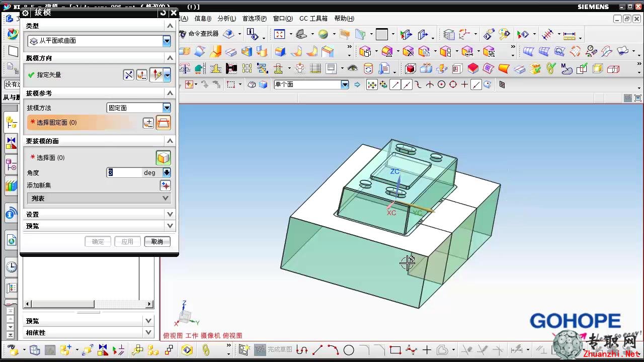The height and width of the screenshot is (362, 644).
Task: Toggle the fixed-face plane icon in 拔模参考
Action: click(x=164, y=123)
